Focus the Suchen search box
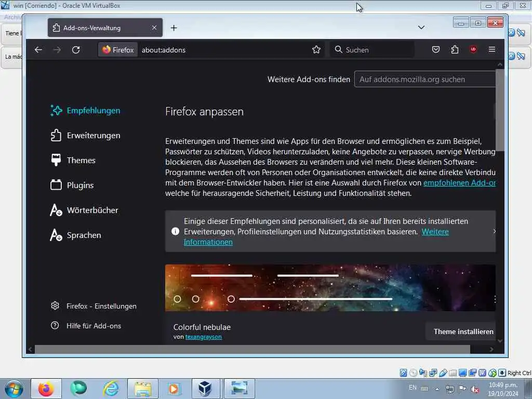Image resolution: width=532 pixels, height=399 pixels. coord(372,50)
